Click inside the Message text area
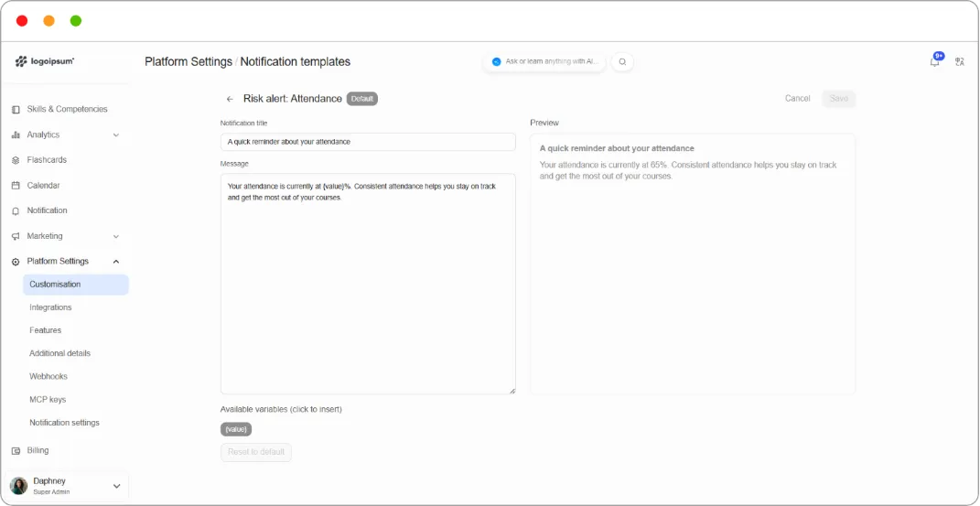Viewport: 980px width, 506px height. [x=368, y=284]
